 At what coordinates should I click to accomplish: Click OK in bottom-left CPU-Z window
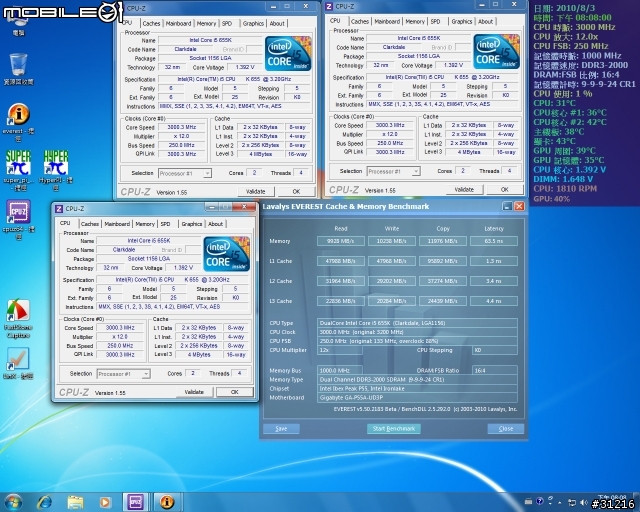point(234,392)
